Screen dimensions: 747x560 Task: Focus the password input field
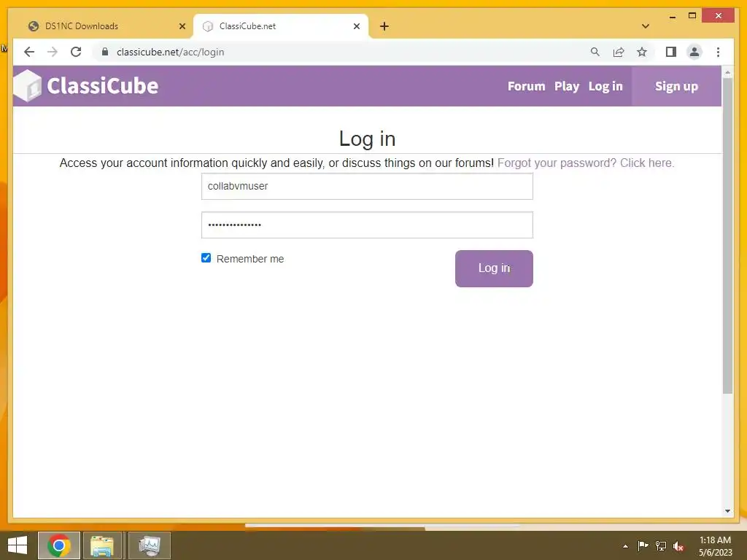pos(367,225)
